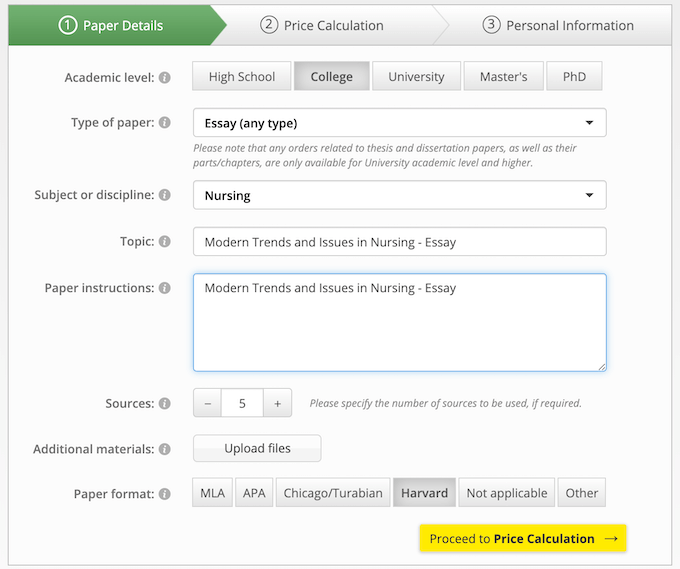This screenshot has width=680, height=569.
Task: Choose PhD academic level
Action: [x=574, y=77]
